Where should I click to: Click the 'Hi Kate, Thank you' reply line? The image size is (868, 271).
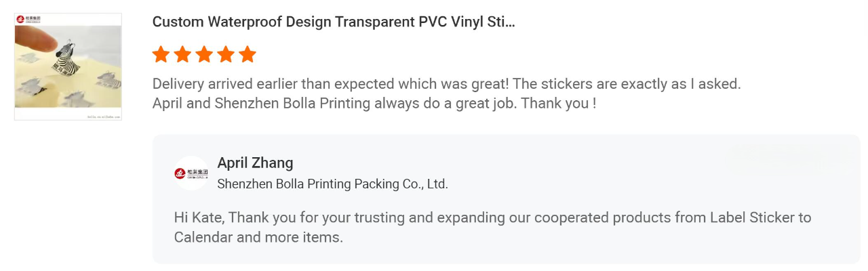[x=493, y=218]
